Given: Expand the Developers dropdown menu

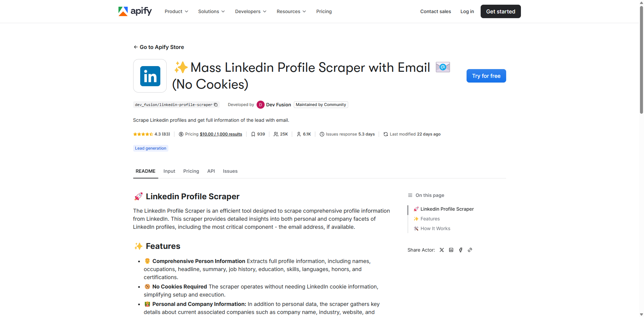Looking at the screenshot, I should click(251, 11).
